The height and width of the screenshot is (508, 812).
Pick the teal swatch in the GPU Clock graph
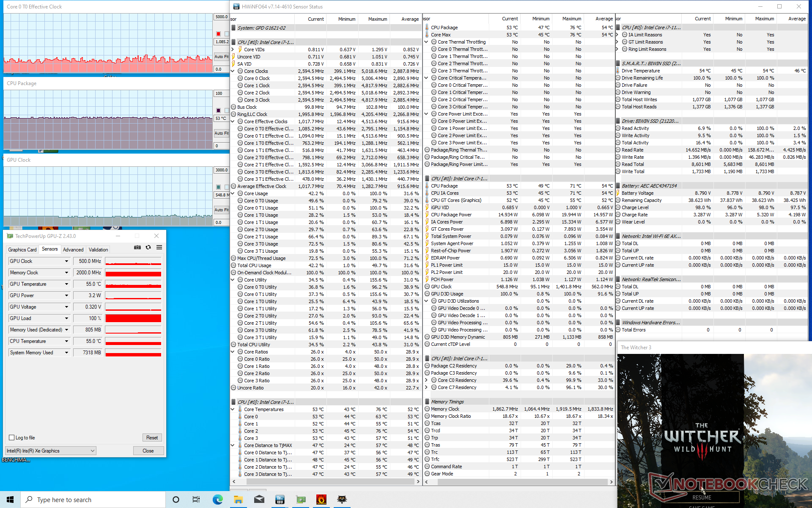point(218,187)
